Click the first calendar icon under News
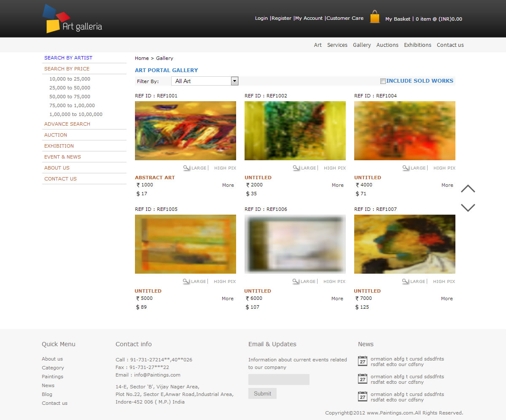This screenshot has width=506, height=420. point(363,361)
